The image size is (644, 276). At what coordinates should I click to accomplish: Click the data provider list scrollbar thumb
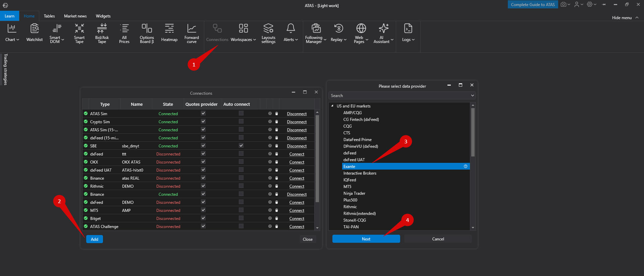coord(473,132)
